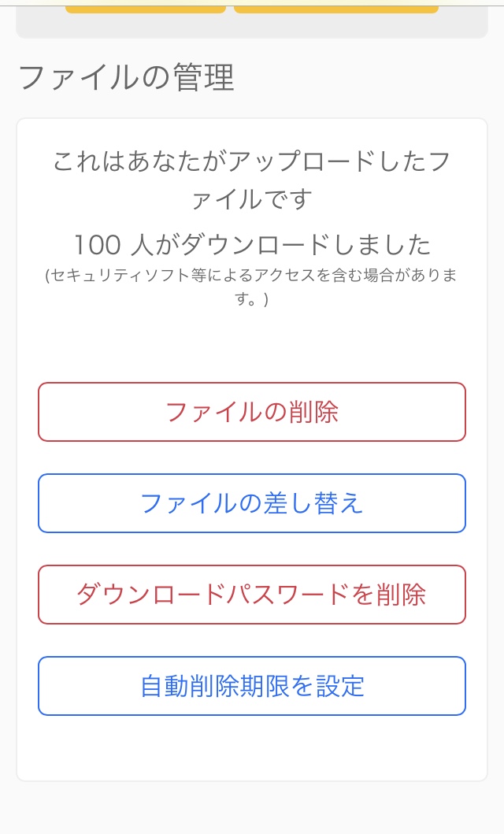Screen dimensions: 504x834
Task: Click the これはあなたがアップロードしたファイルです text
Action: (252, 173)
